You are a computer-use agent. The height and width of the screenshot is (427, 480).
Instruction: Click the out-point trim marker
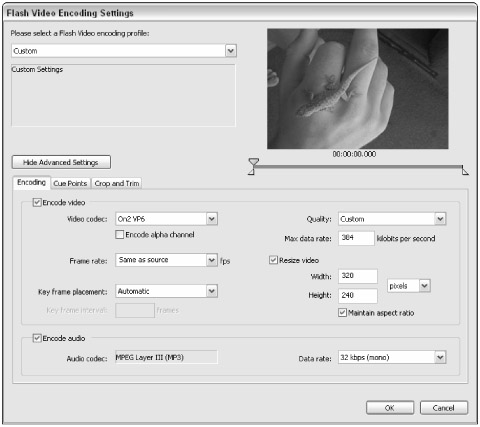coord(465,171)
